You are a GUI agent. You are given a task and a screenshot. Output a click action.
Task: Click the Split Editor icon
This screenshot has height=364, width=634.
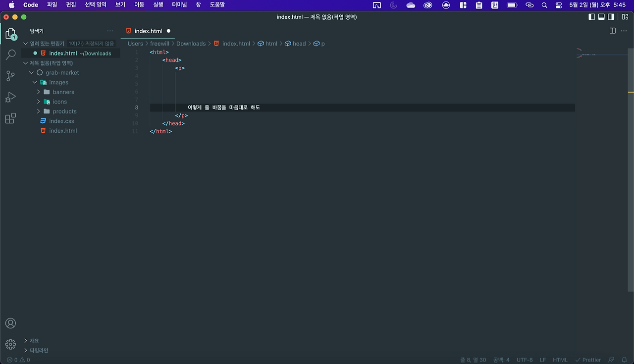pyautogui.click(x=613, y=30)
